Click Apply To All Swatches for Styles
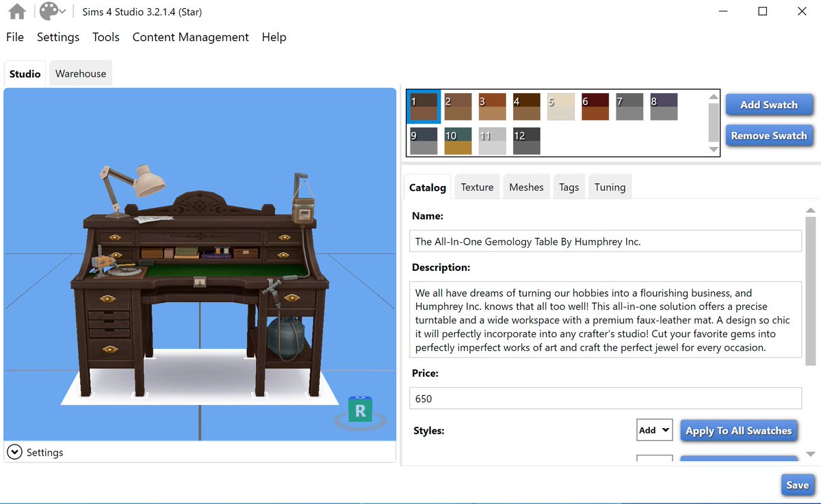The image size is (821, 504). pos(739,431)
